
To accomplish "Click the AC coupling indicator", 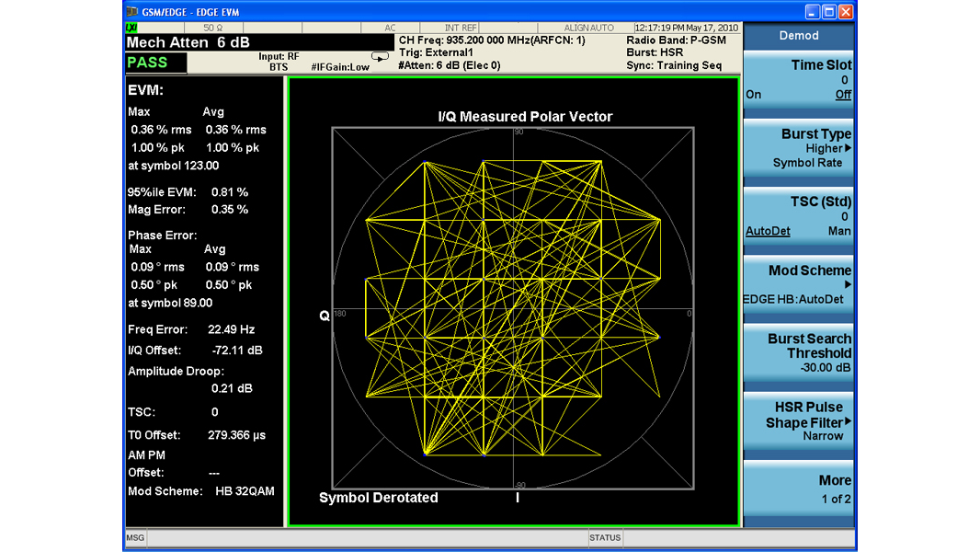I will pos(390,29).
